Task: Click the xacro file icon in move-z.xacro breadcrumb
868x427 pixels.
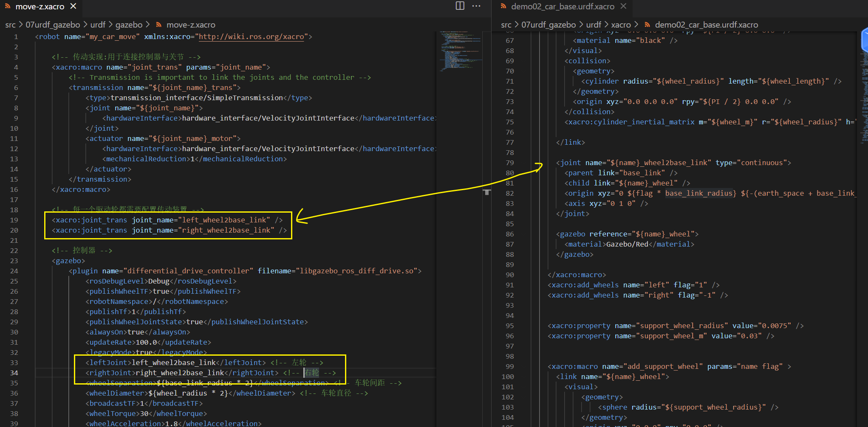Action: click(158, 25)
